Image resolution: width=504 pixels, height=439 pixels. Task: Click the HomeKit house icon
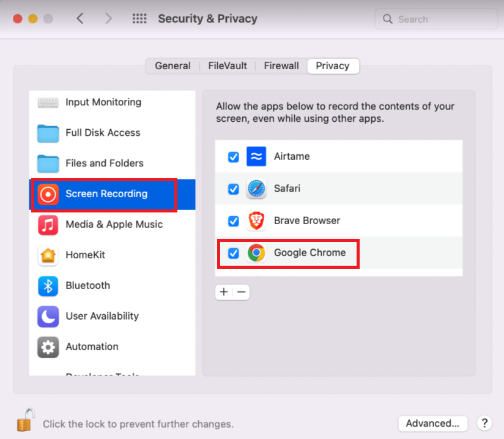(48, 255)
